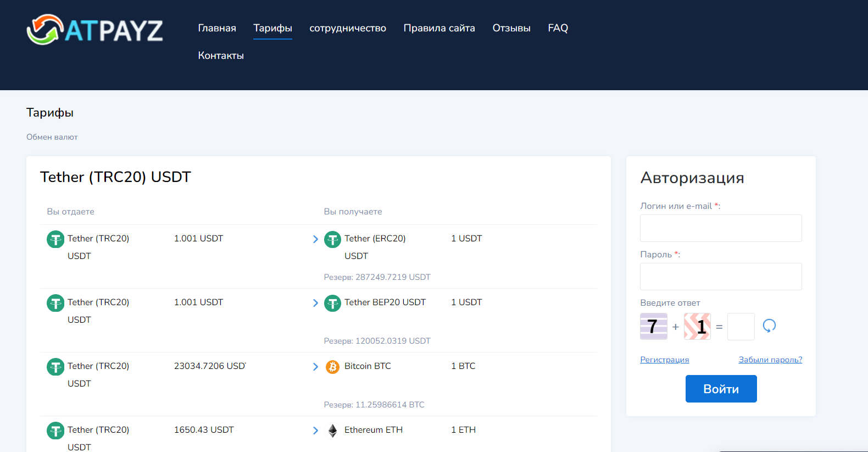868x452 pixels.
Task: Click Tether BEP20 receive icon
Action: (332, 304)
